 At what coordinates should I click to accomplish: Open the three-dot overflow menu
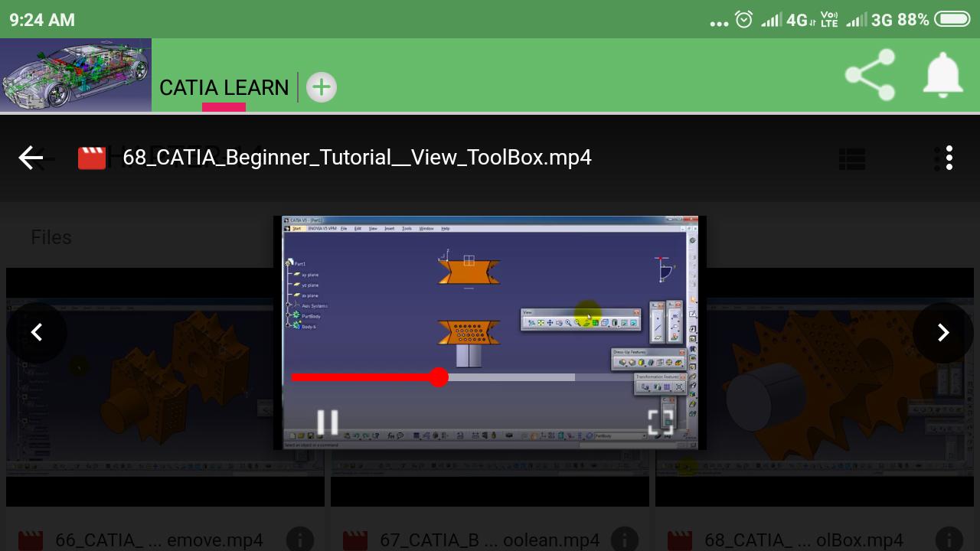949,158
